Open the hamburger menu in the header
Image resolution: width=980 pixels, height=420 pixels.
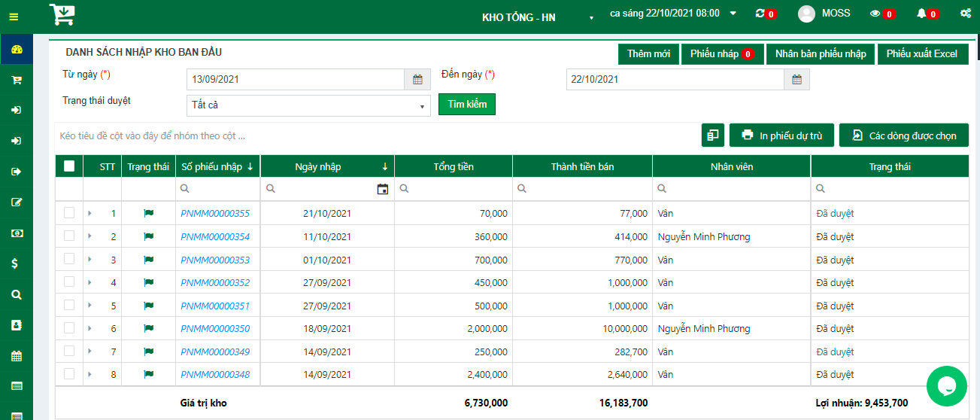[14, 17]
